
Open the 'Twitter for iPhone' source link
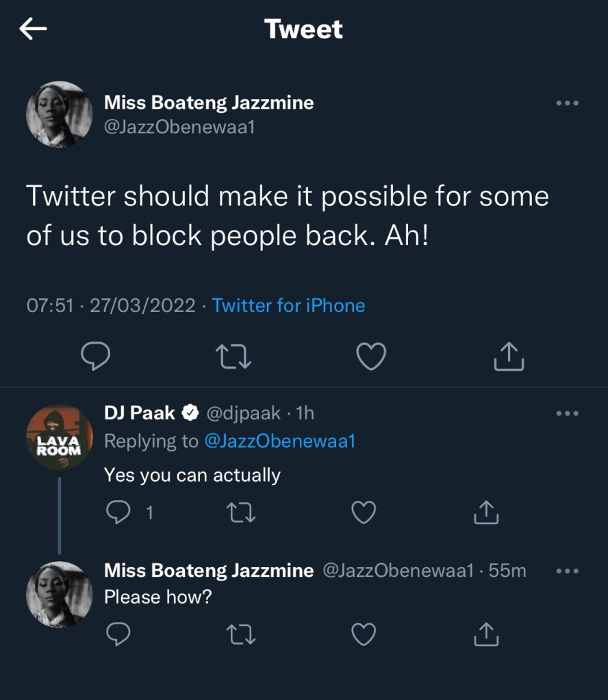pyautogui.click(x=288, y=305)
